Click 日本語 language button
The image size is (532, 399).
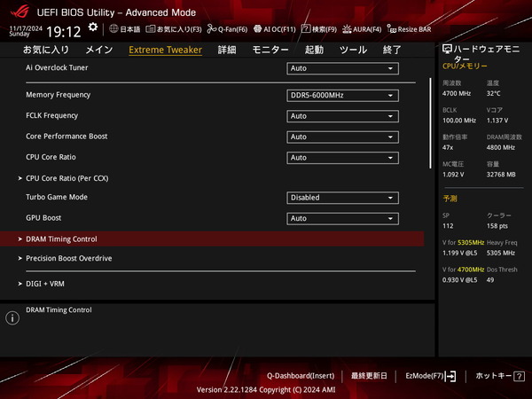125,29
